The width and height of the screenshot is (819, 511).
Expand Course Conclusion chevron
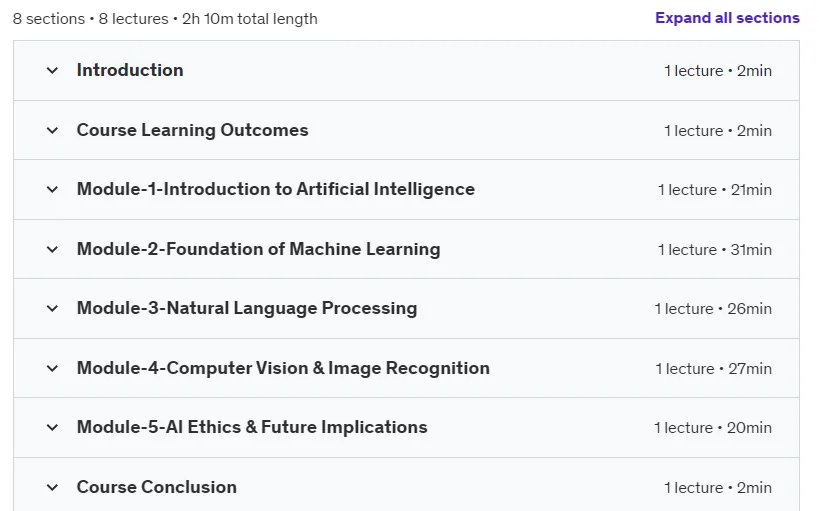point(52,487)
